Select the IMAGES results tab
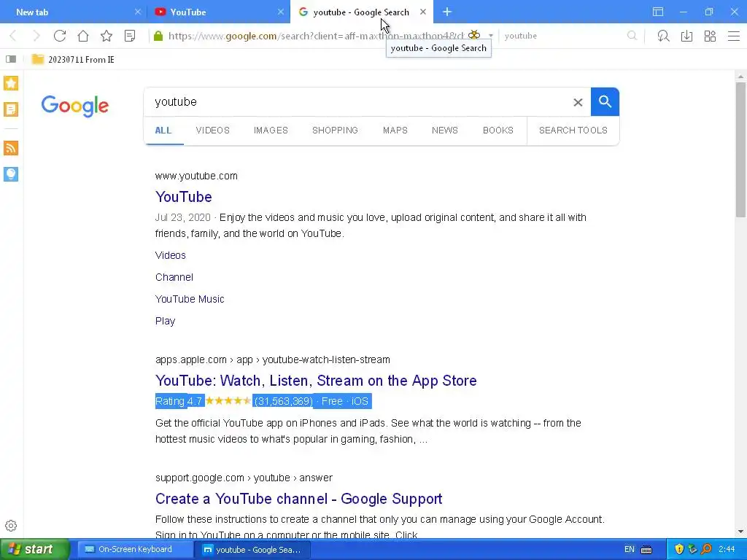747x560 pixels. 271,131
